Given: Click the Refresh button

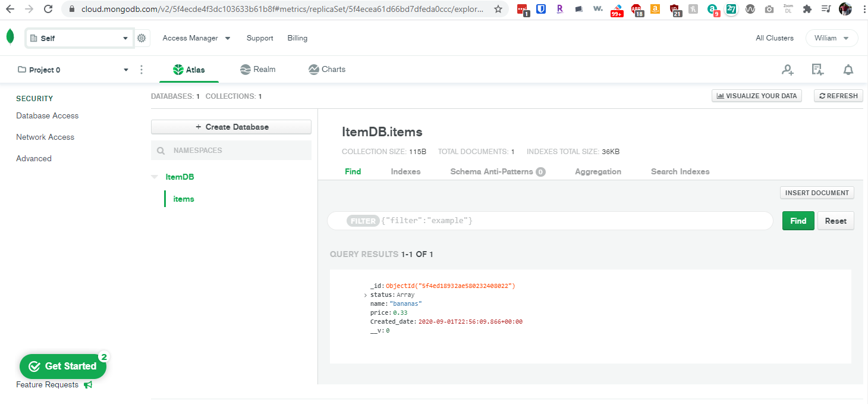Looking at the screenshot, I should [x=838, y=96].
